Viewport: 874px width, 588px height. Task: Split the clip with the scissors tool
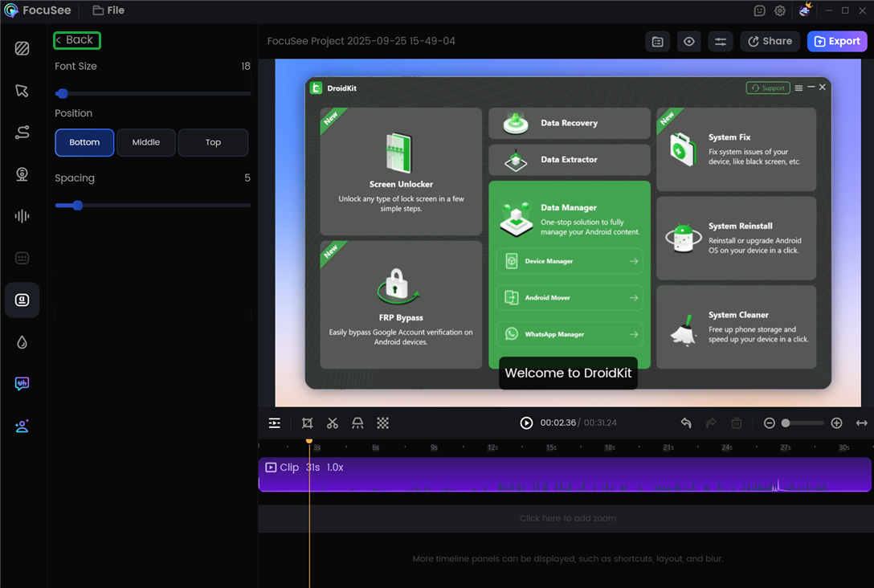[332, 423]
